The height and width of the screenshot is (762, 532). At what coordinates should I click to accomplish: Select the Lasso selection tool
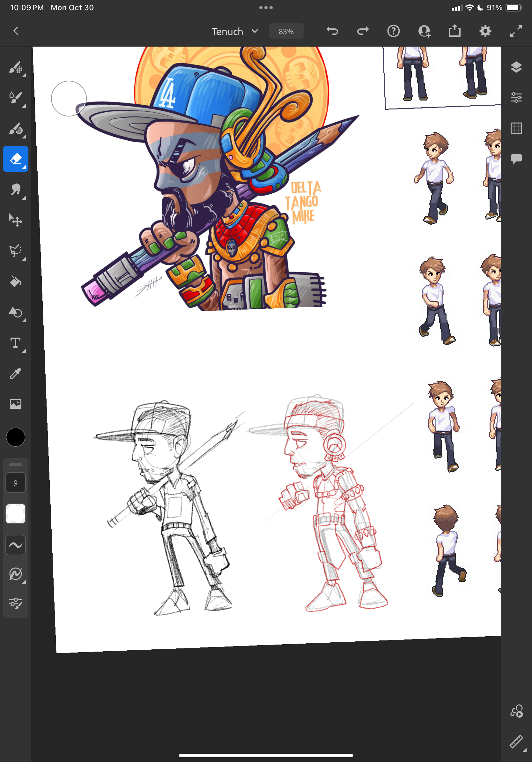[x=16, y=251]
